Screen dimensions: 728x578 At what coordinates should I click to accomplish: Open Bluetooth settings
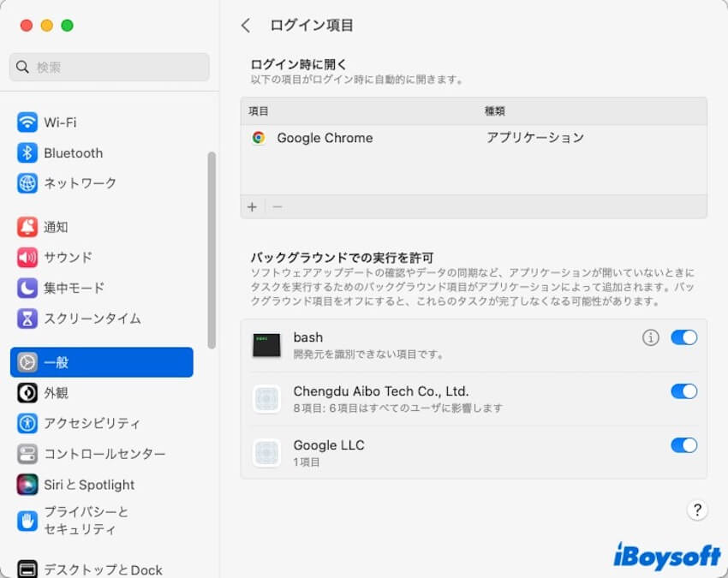pyautogui.click(x=74, y=152)
